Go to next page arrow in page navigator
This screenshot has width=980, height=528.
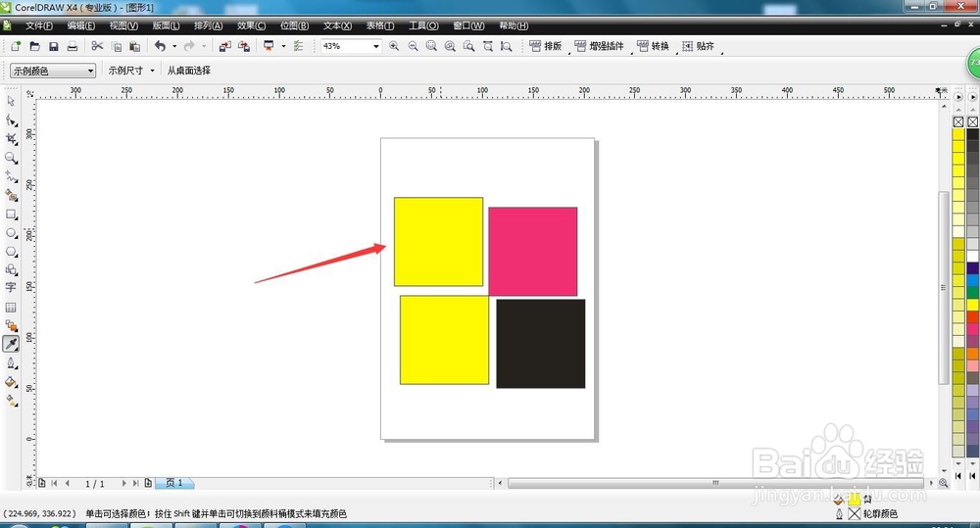click(x=123, y=483)
